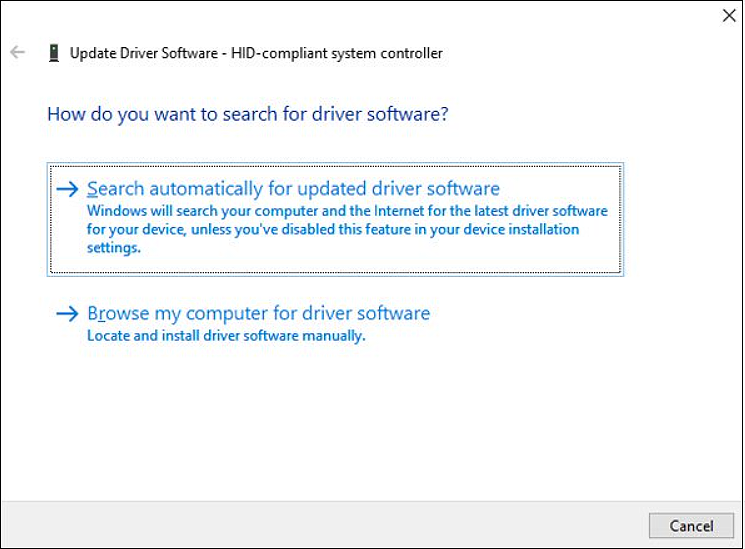Click 'Windows will search your computer' description line
745x549 pixels.
coord(347,212)
